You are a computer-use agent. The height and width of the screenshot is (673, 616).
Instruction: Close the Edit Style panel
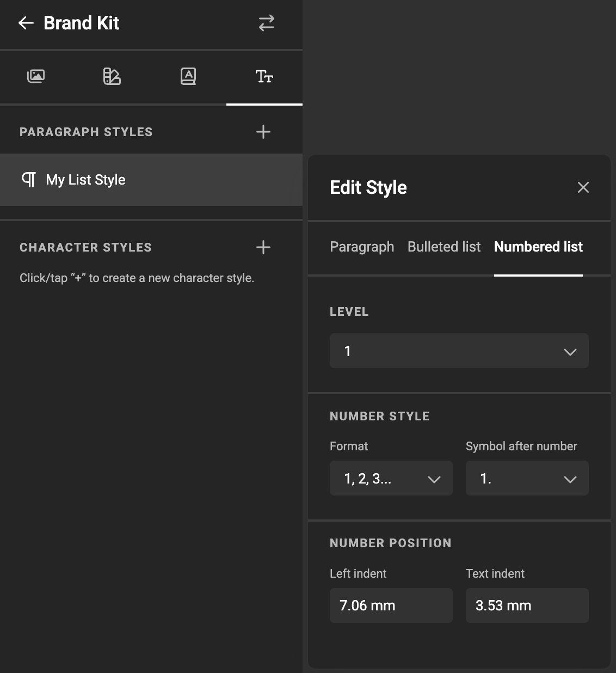point(583,187)
